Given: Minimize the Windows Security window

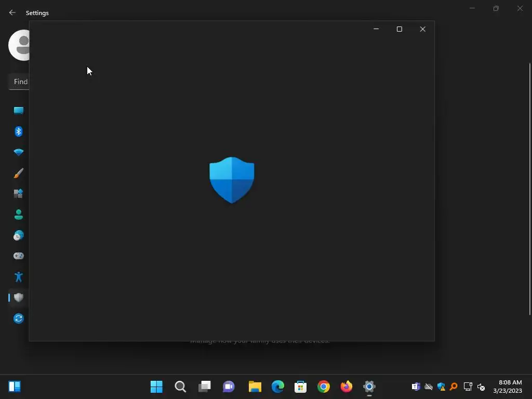Looking at the screenshot, I should 376,29.
